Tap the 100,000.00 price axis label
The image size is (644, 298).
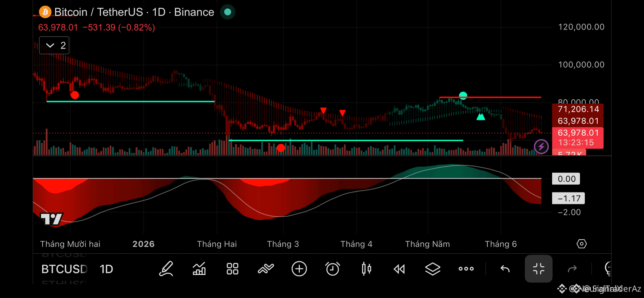coord(581,65)
